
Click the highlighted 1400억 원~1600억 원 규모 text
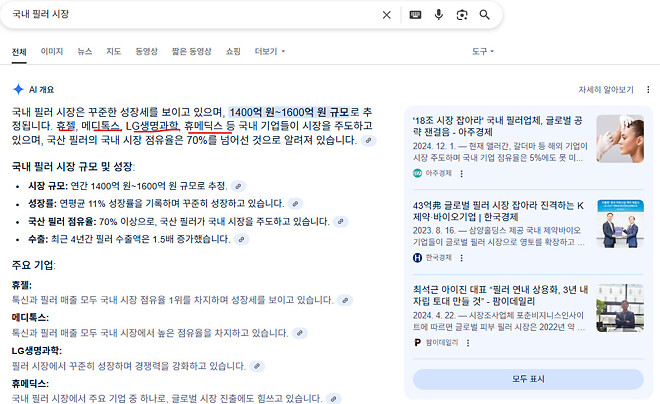(x=289, y=112)
